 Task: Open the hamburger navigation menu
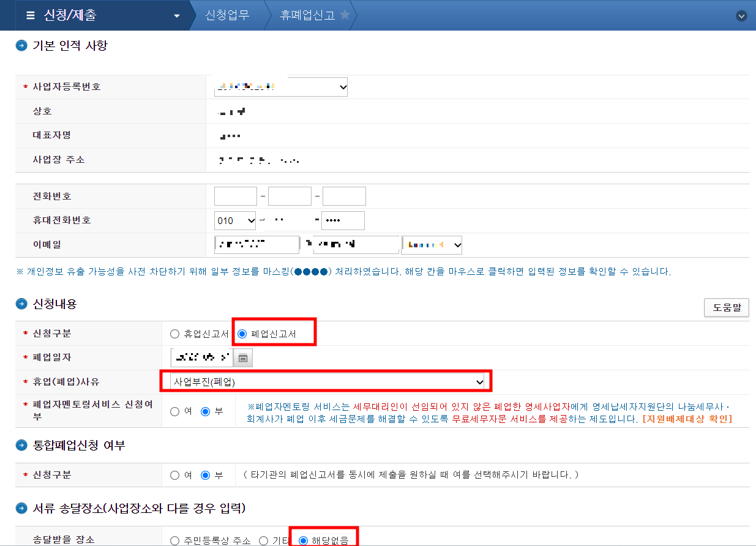30,16
